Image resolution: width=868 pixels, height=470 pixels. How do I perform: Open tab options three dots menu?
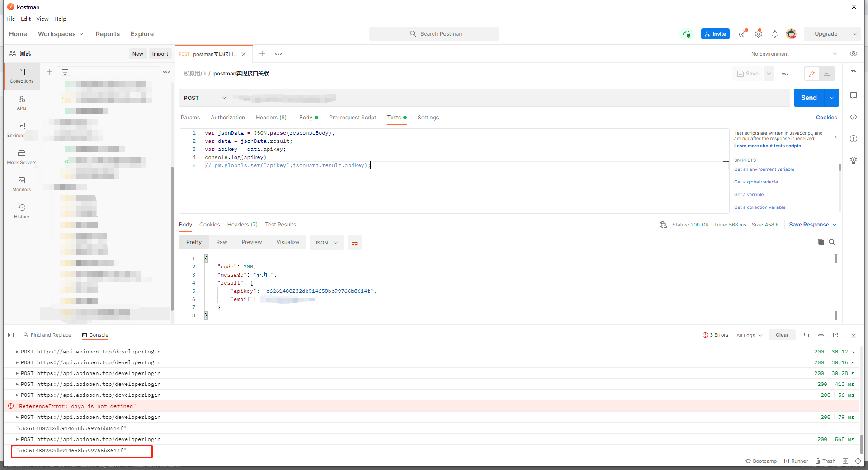(x=278, y=54)
